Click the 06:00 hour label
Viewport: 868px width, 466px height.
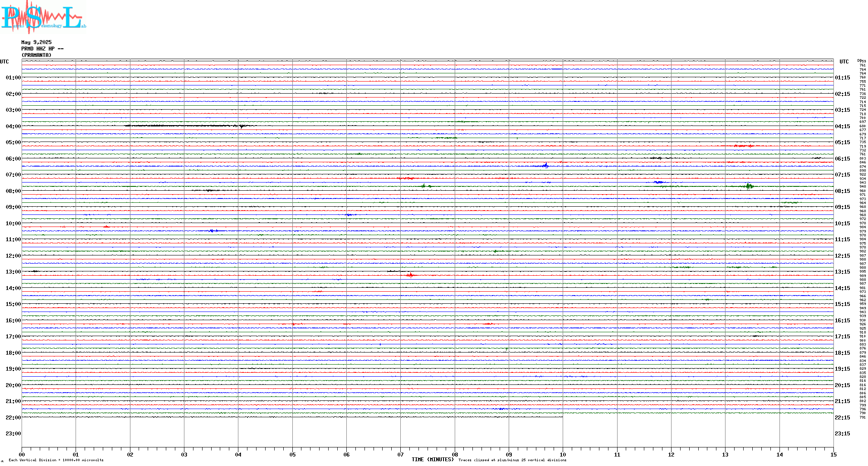(x=13, y=159)
